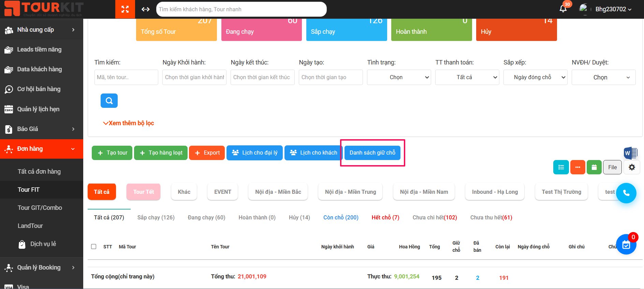Open the NVĐH/ Duyệt dropdown
The height and width of the screenshot is (289, 644).
pos(604,77)
